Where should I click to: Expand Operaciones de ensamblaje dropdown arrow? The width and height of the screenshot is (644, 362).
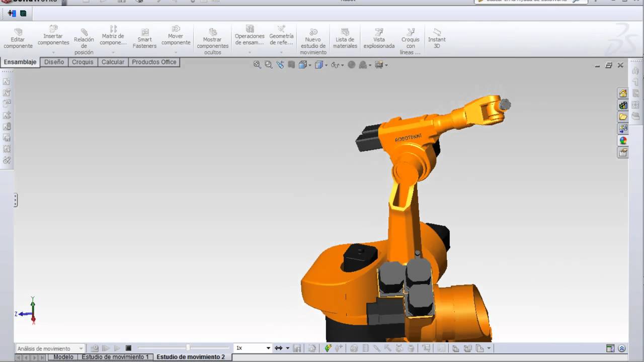(x=250, y=52)
